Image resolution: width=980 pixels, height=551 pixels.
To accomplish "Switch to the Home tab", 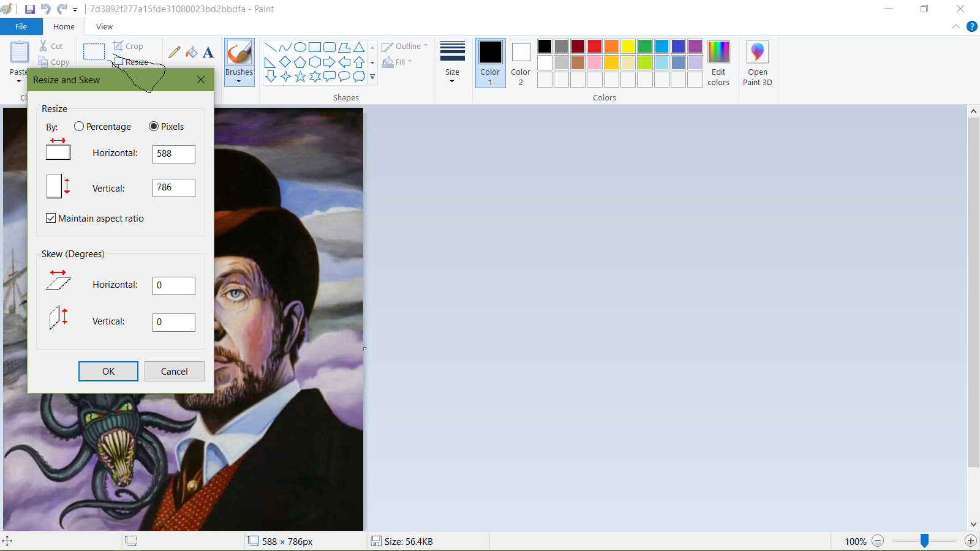I will [x=64, y=26].
